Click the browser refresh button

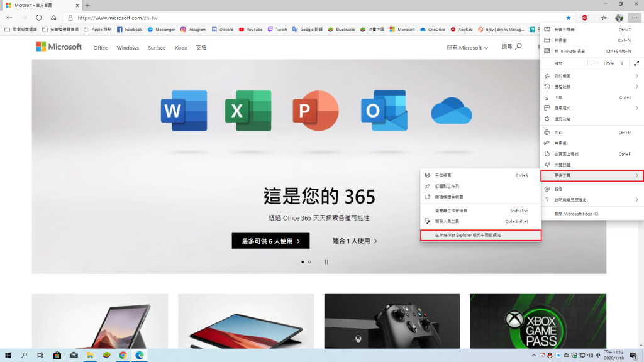[x=39, y=18]
